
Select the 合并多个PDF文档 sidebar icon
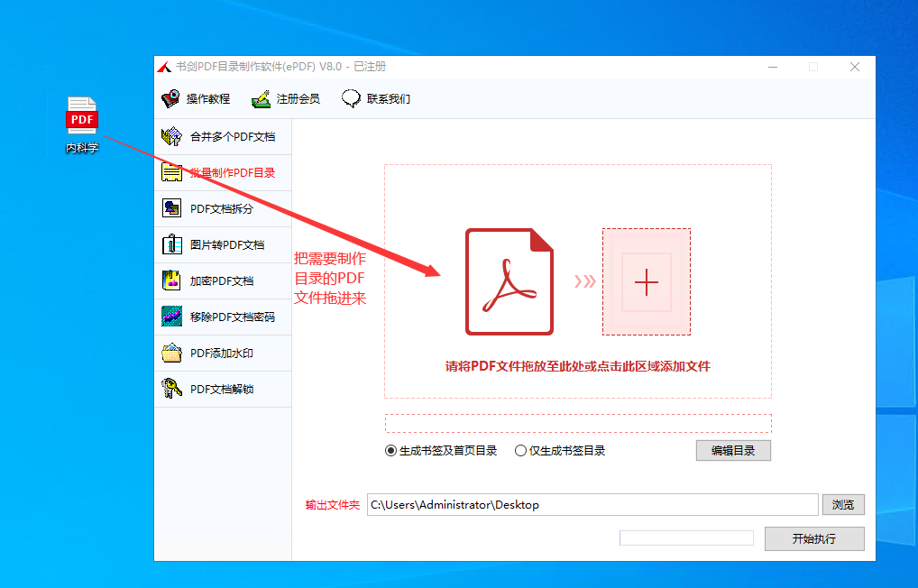[171, 136]
